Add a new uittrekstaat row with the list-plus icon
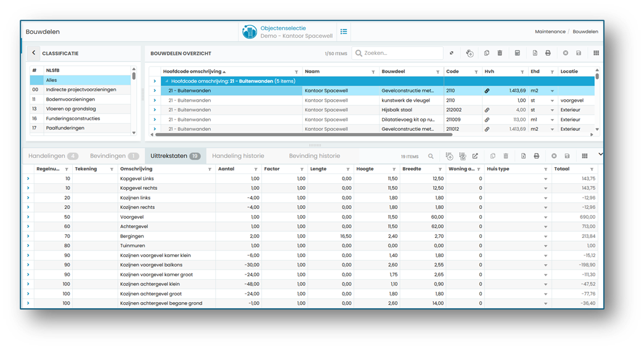The width and height of the screenshot is (644, 349). pyautogui.click(x=449, y=156)
